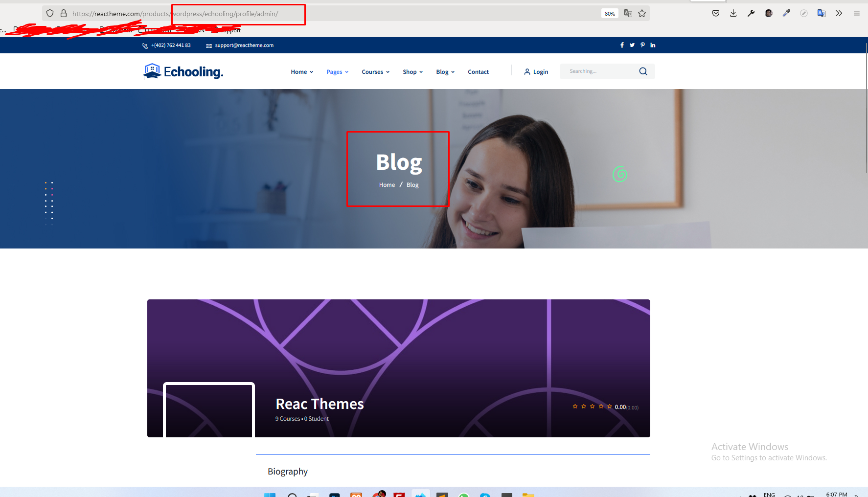Click the 80% zoom level indicator
Viewport: 868px width, 497px height.
[610, 14]
